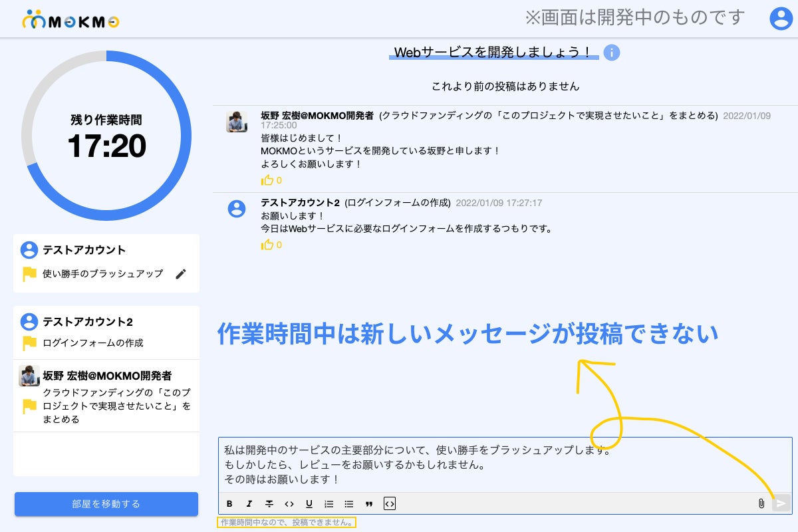Viewport: 798px width, 532px height.
Task: Toggle italic formatting in message editor
Action: 249,503
